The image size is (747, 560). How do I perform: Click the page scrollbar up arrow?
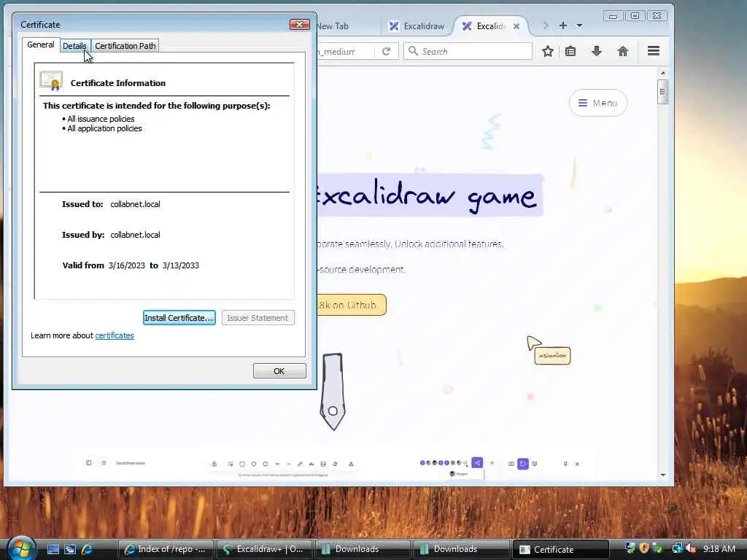(x=662, y=73)
